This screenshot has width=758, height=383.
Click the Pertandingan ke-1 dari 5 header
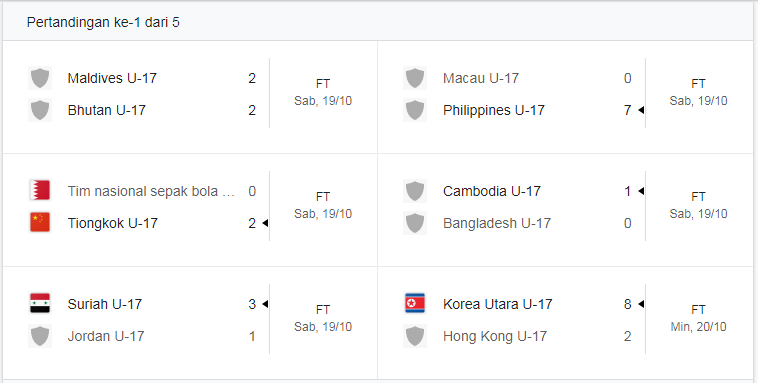103,22
